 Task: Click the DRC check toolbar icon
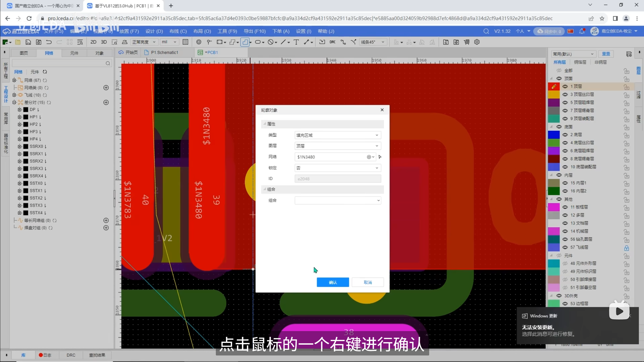click(x=332, y=42)
